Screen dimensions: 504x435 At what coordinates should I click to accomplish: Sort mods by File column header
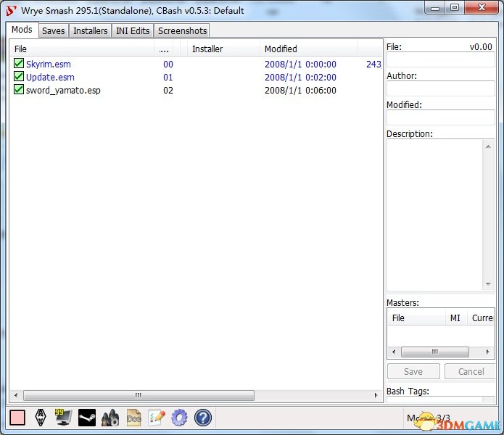(83, 49)
